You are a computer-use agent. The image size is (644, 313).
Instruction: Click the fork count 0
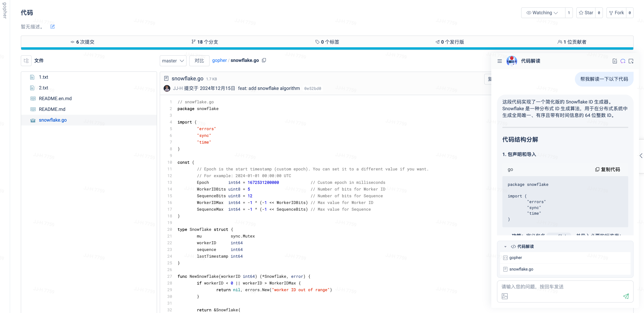[630, 13]
